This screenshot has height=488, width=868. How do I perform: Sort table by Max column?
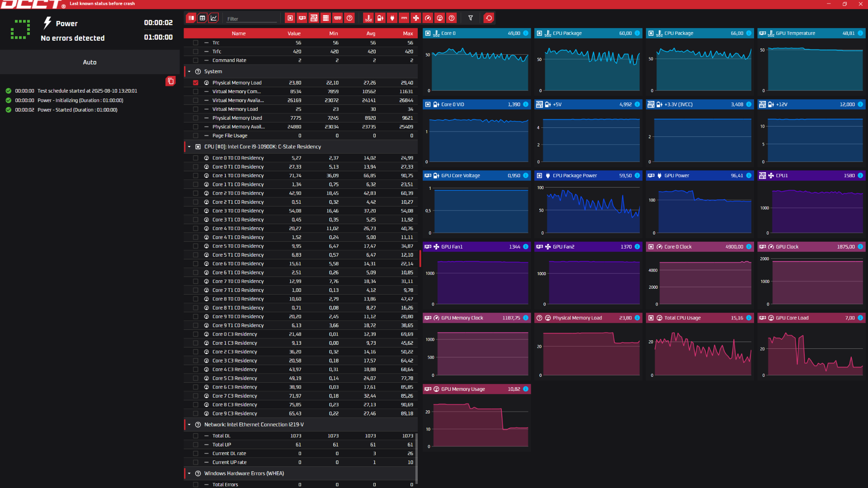coord(408,33)
